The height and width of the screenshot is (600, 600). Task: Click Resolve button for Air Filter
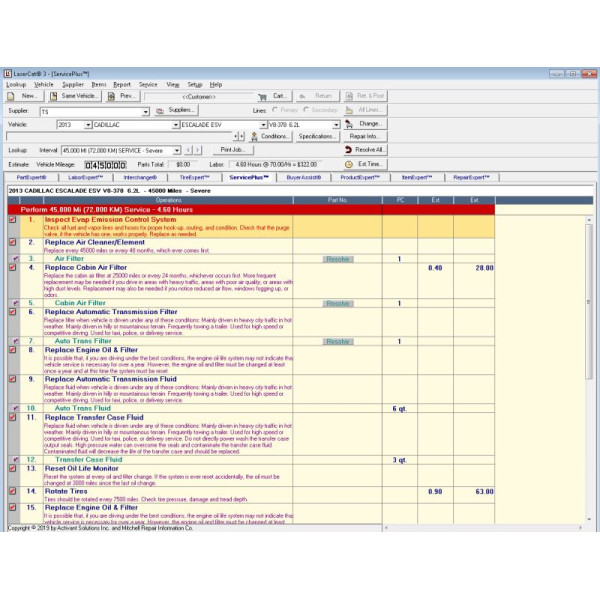(x=337, y=259)
